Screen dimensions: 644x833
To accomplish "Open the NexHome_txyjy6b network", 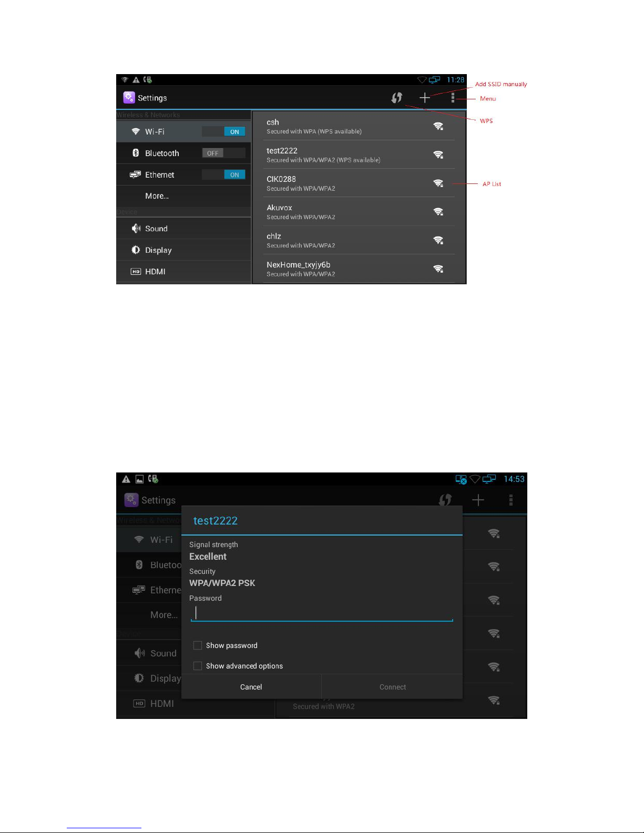I will [359, 269].
